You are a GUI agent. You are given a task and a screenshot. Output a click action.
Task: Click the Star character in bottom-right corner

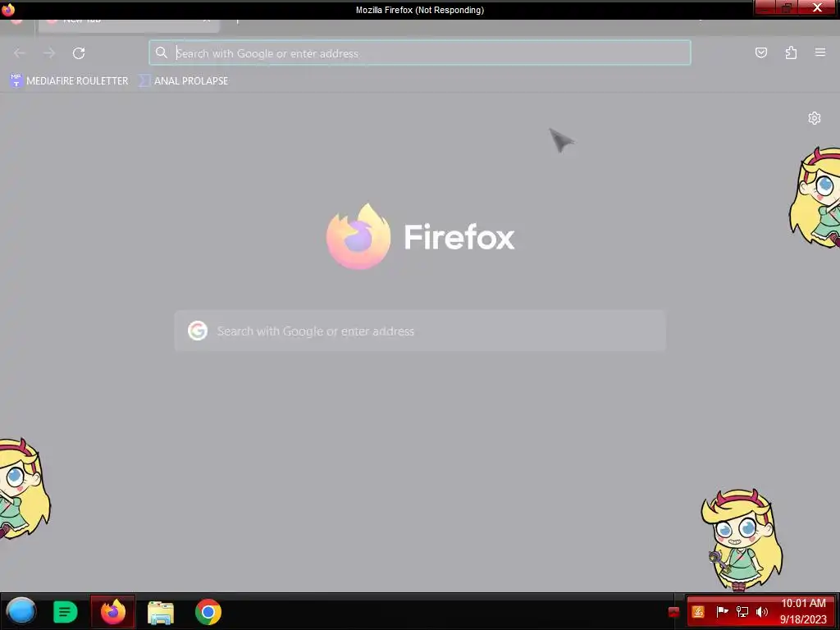tap(742, 540)
